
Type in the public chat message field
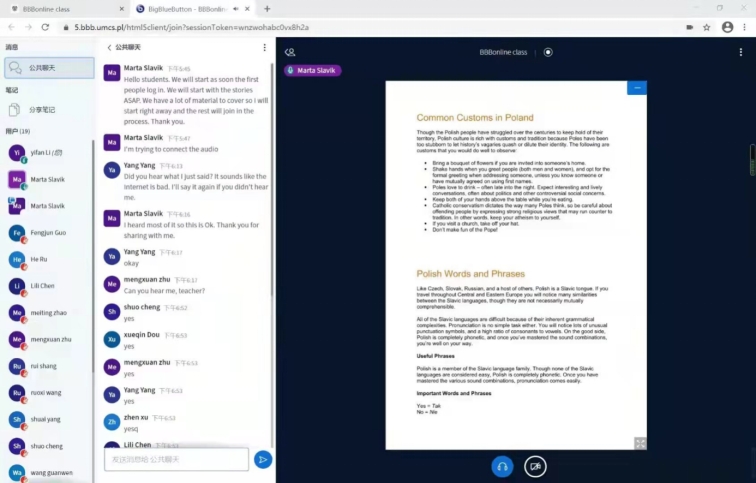click(x=176, y=459)
